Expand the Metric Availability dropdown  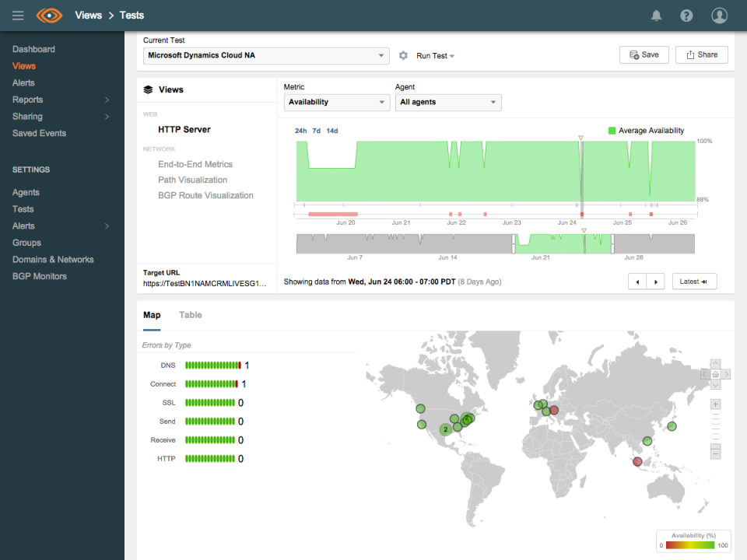[x=336, y=103]
